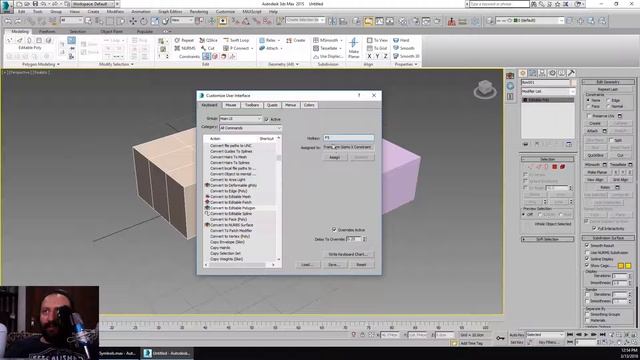
Task: Click the Reset button in dialog
Action: click(361, 264)
